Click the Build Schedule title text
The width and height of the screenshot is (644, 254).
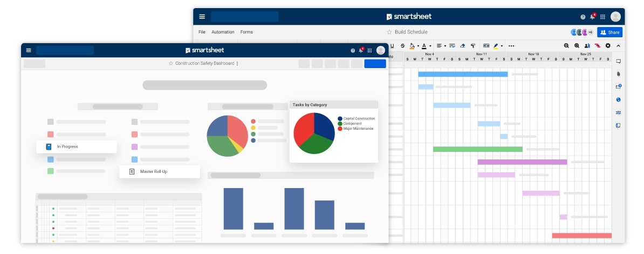pos(411,32)
